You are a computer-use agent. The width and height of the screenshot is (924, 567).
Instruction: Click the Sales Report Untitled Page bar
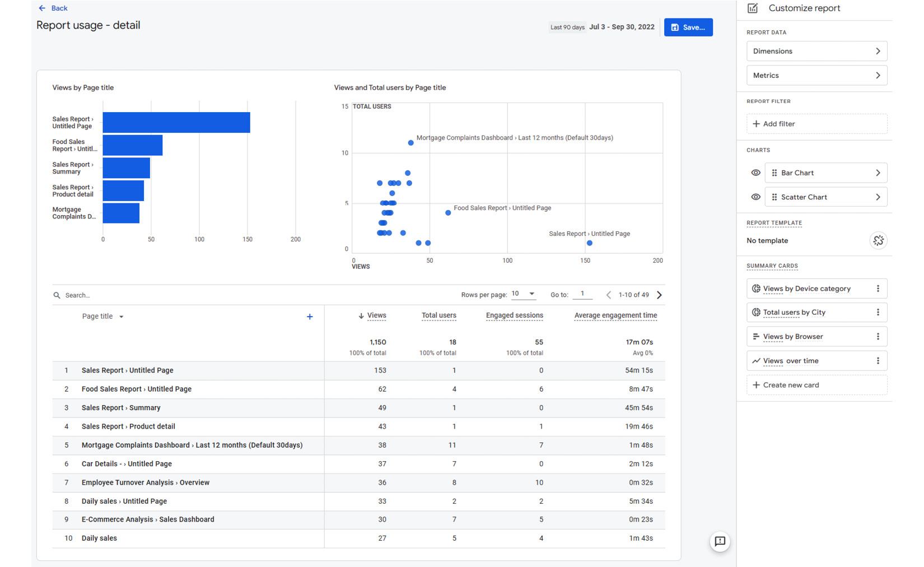(x=176, y=123)
